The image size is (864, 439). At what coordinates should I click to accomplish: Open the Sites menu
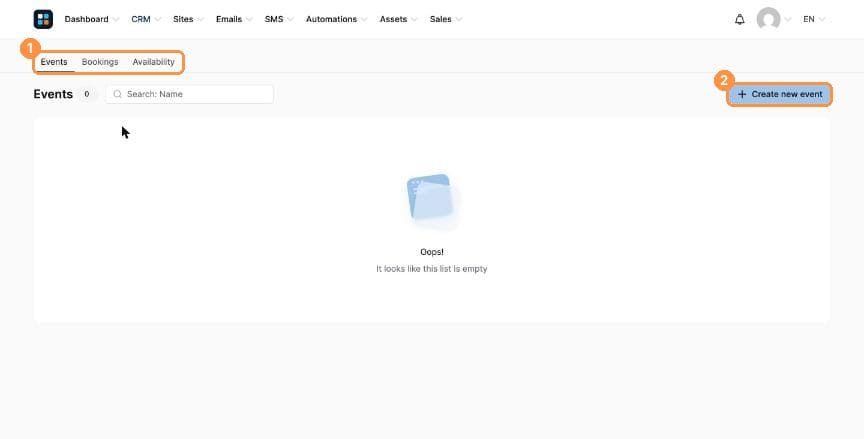183,19
